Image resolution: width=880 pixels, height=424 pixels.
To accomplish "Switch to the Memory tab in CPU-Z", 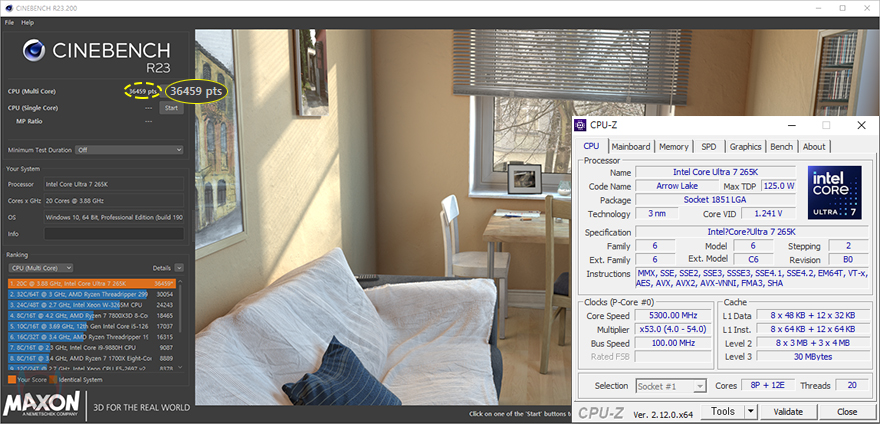I will (673, 147).
